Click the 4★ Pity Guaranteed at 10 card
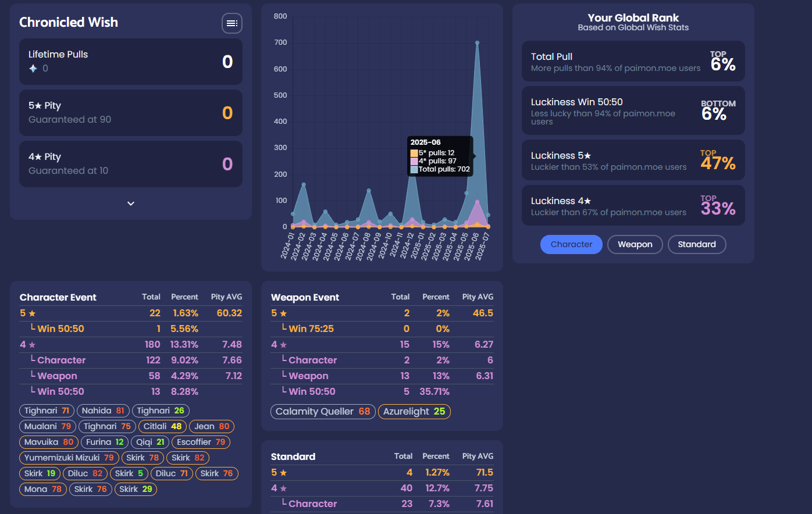 pos(131,164)
